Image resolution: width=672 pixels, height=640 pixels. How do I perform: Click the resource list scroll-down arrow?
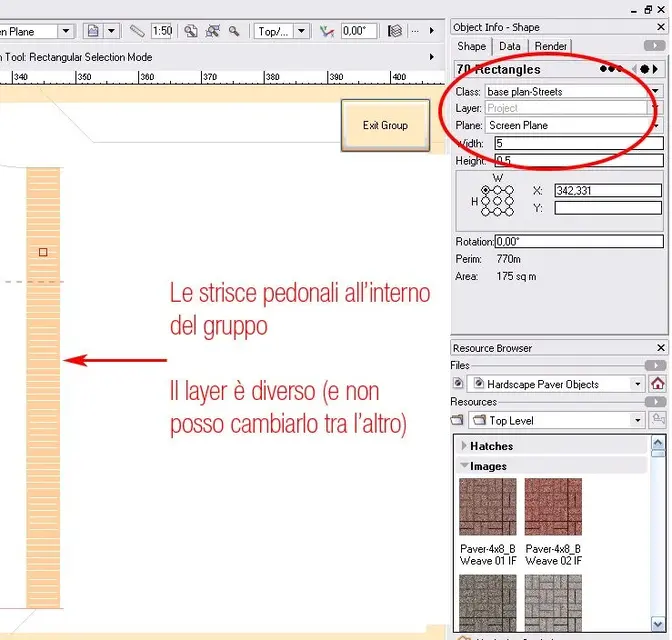(x=658, y=624)
